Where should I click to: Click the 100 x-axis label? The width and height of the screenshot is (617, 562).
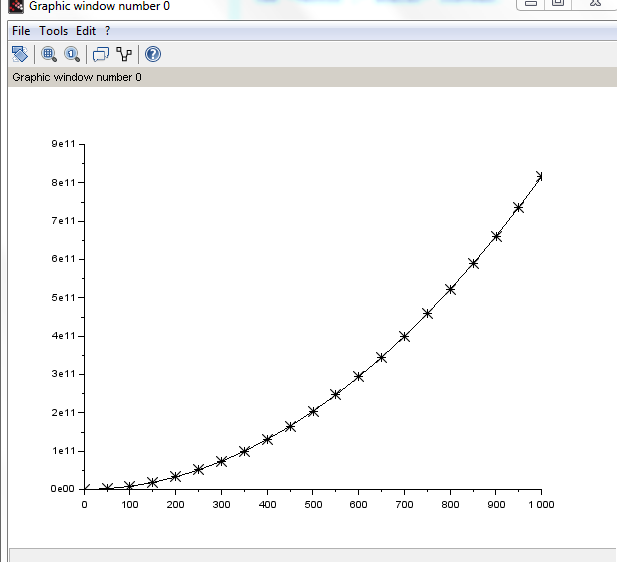pos(130,505)
